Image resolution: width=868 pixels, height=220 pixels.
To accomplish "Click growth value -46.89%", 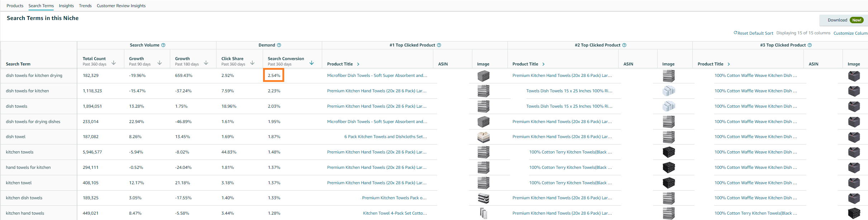I will (x=183, y=122).
